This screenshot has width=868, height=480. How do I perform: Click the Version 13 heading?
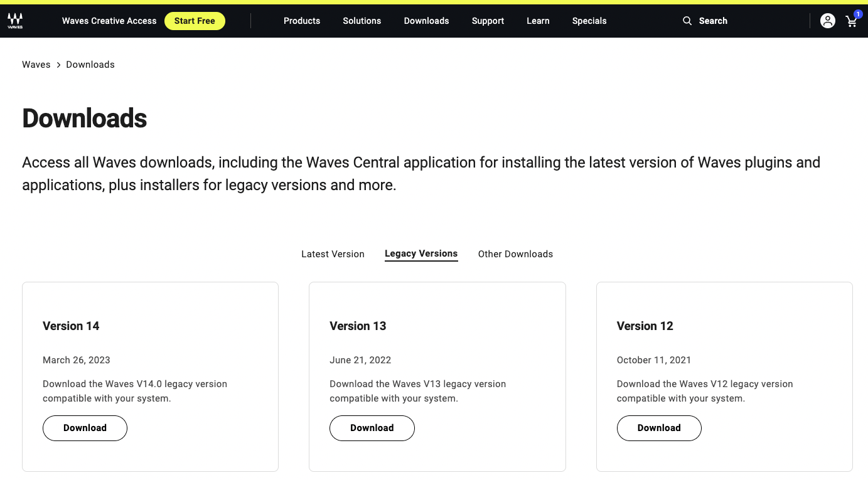358,326
